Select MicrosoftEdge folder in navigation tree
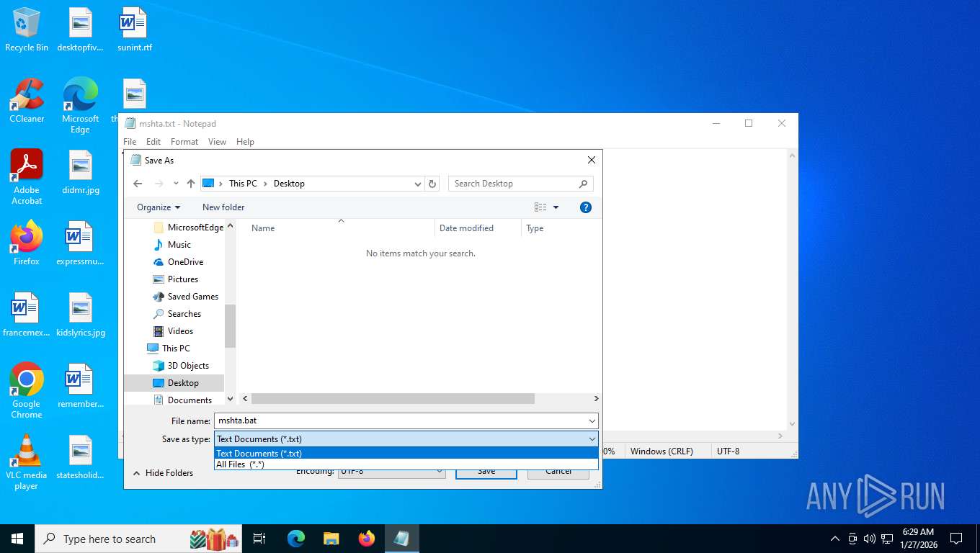Image resolution: width=980 pixels, height=553 pixels. click(x=188, y=228)
